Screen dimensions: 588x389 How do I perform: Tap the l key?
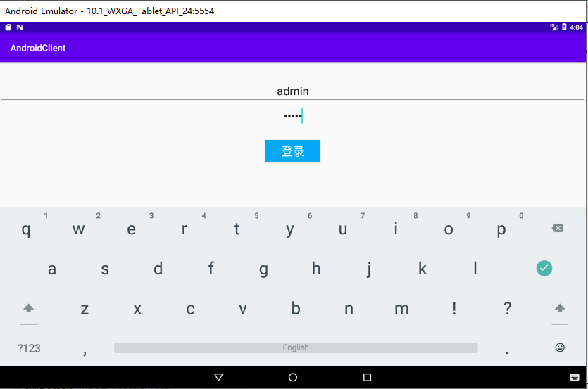[x=475, y=268]
